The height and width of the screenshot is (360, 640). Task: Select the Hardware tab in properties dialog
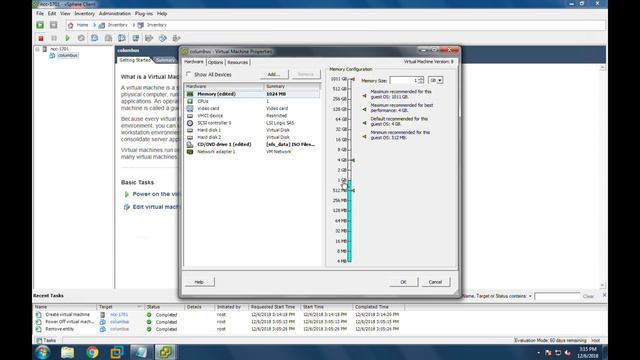click(x=194, y=62)
